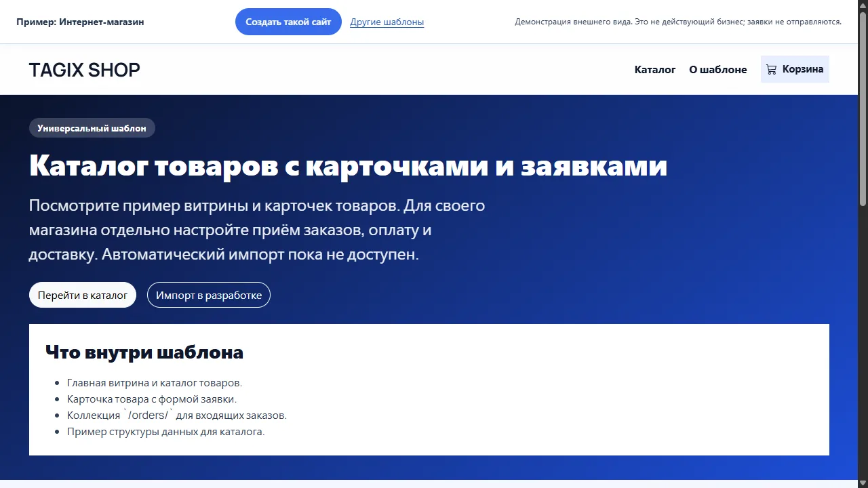
Task: Click the Универсальный шаблон badge
Action: click(x=92, y=128)
